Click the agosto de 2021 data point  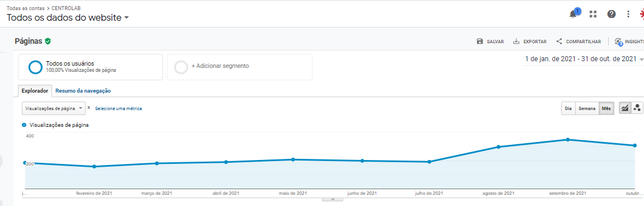[x=498, y=147]
